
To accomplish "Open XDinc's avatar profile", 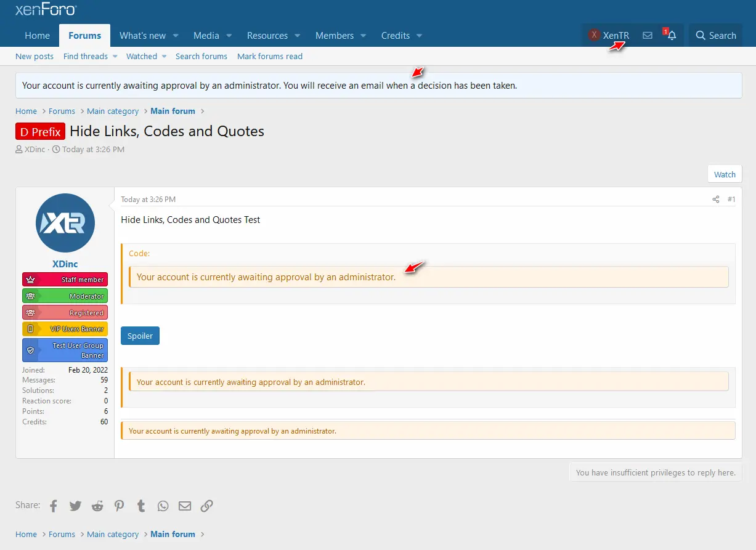I will point(65,223).
